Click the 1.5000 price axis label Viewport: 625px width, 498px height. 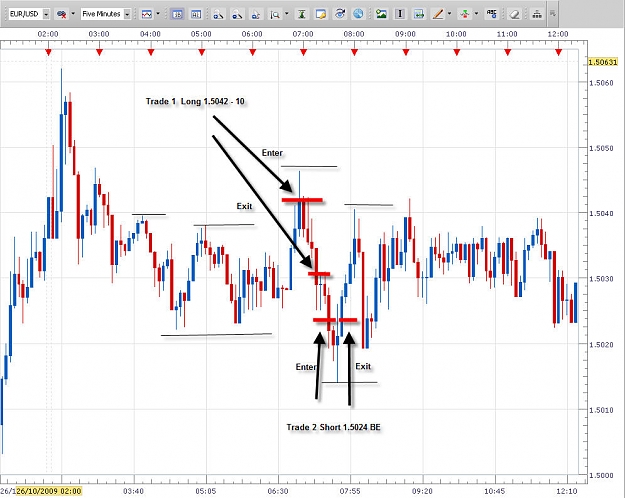point(602,475)
